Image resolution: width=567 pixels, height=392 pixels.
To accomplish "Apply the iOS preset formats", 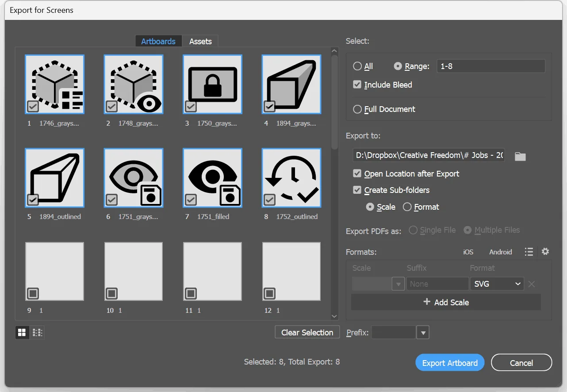I will click(x=468, y=252).
